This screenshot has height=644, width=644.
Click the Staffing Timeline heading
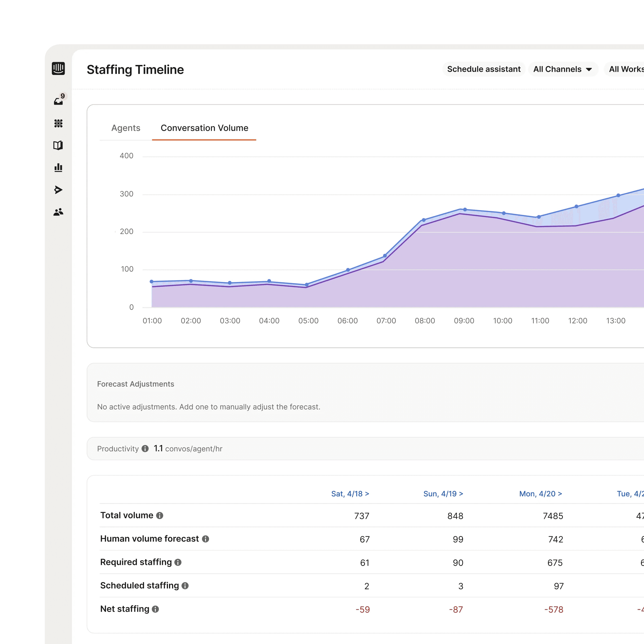click(x=135, y=70)
